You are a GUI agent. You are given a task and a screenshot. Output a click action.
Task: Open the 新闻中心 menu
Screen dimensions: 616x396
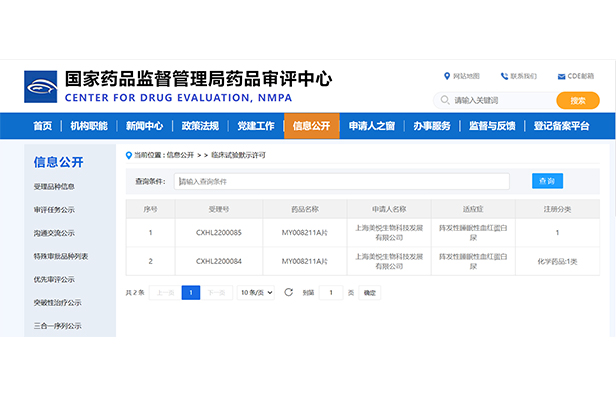click(x=144, y=126)
